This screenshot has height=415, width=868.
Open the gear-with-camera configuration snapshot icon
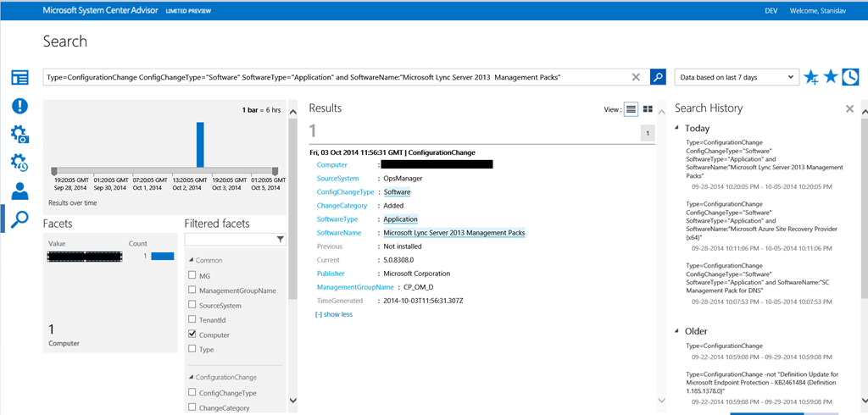click(19, 135)
